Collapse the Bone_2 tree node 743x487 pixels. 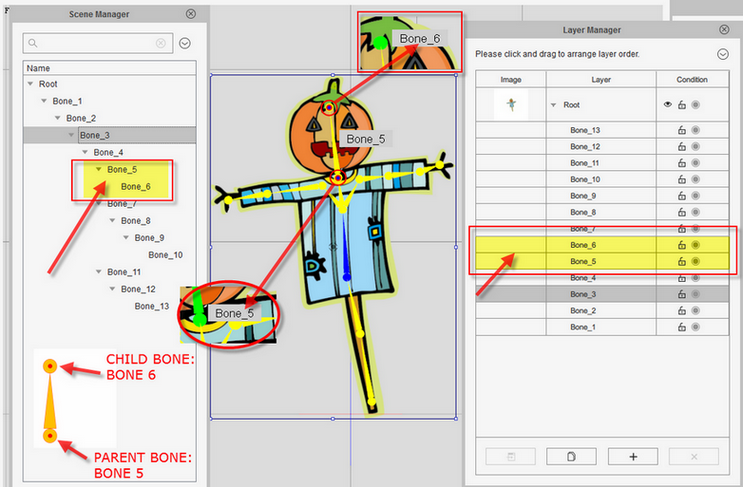pyautogui.click(x=58, y=118)
